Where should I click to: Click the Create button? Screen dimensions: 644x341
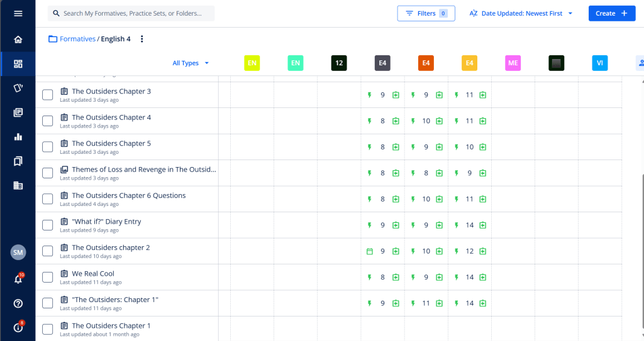(611, 13)
